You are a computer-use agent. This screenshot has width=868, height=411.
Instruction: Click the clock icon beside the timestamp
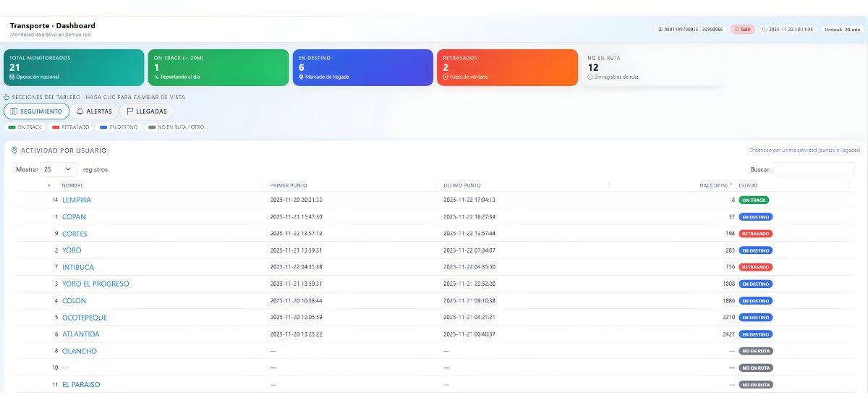tap(765, 30)
